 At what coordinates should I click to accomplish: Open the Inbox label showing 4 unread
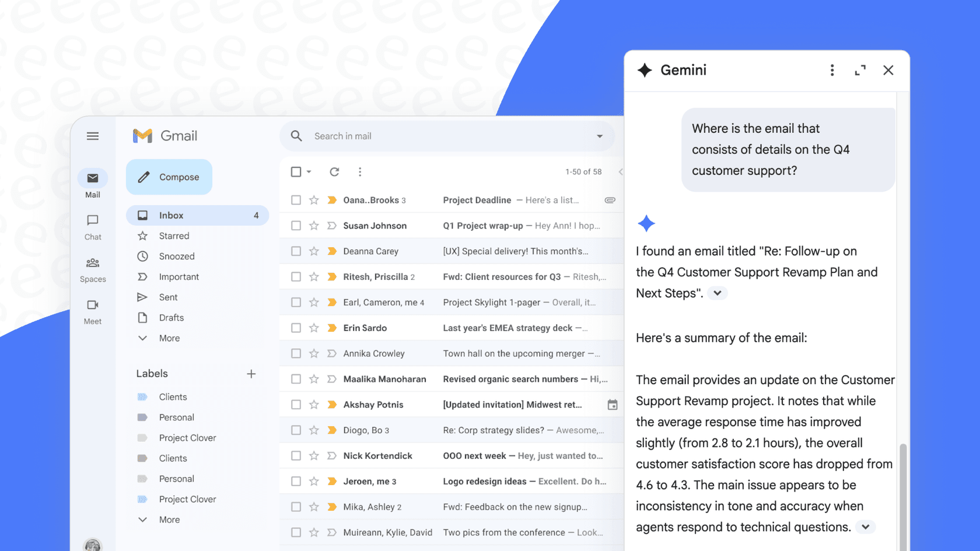point(171,215)
